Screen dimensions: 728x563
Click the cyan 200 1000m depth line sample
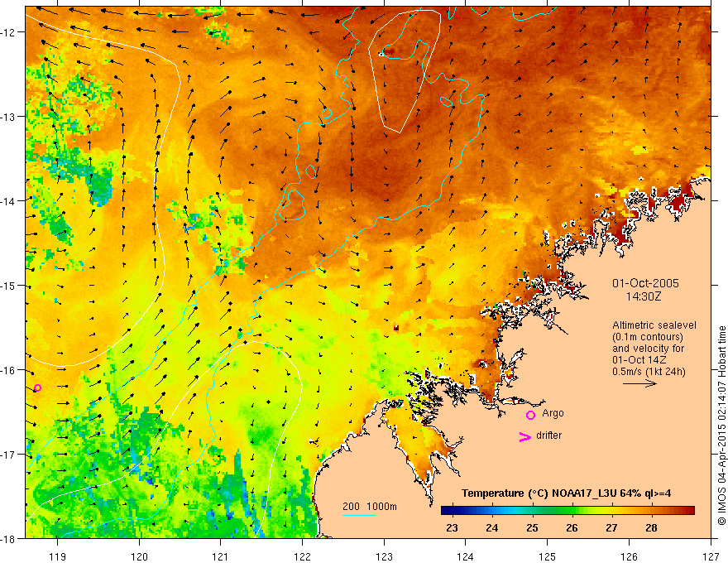[359, 515]
